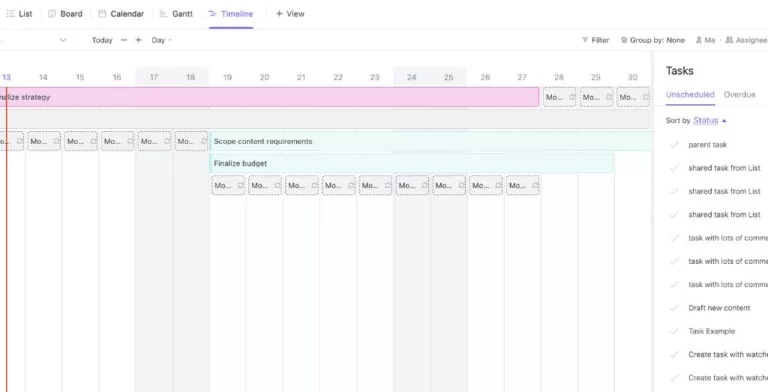
Task: Open the chevron dropdown beside the Today button
Action: pyautogui.click(x=63, y=40)
